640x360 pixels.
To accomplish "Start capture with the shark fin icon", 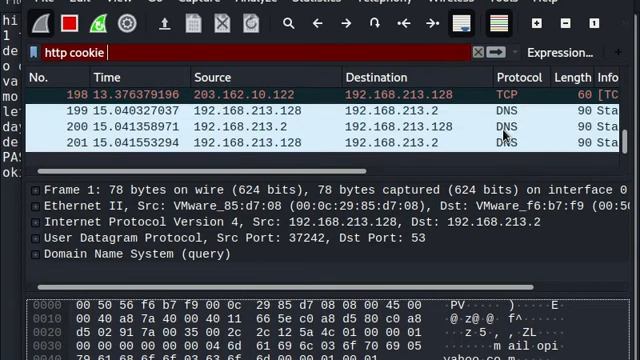I will tap(41, 24).
